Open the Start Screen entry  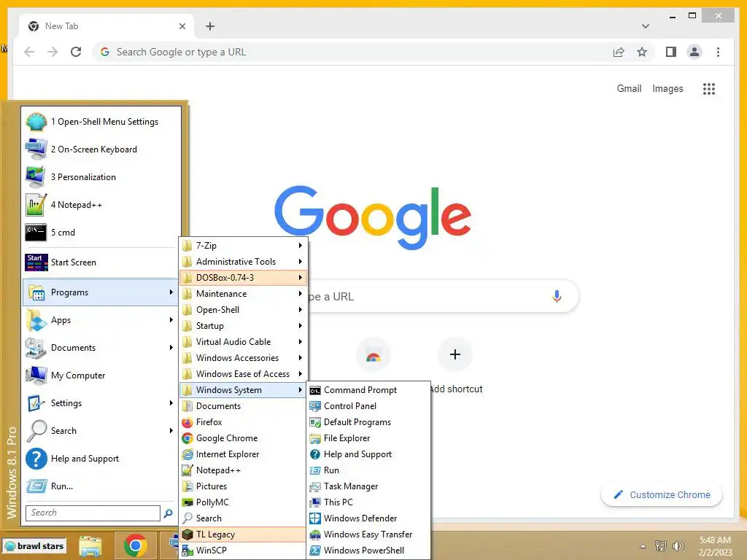pyautogui.click(x=102, y=262)
